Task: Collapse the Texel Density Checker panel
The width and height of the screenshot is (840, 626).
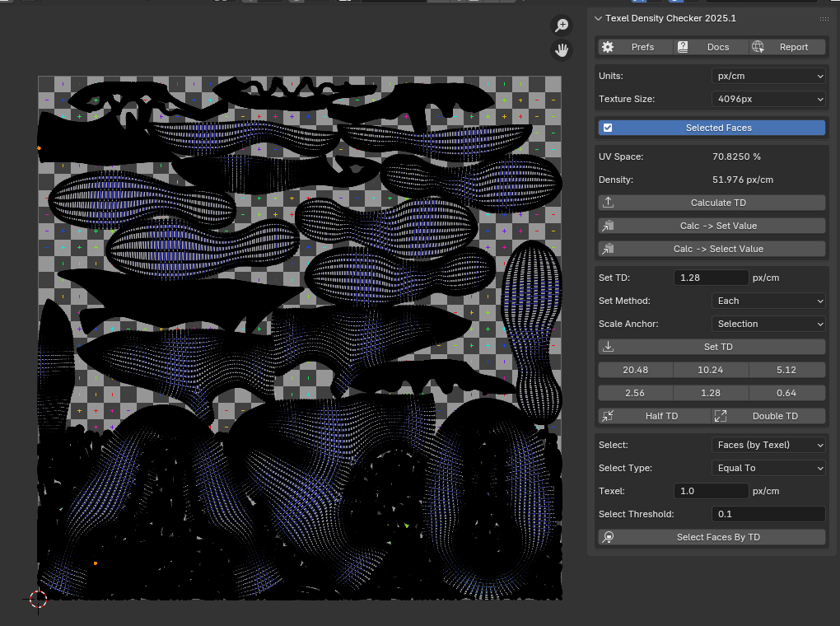Action: (x=598, y=18)
